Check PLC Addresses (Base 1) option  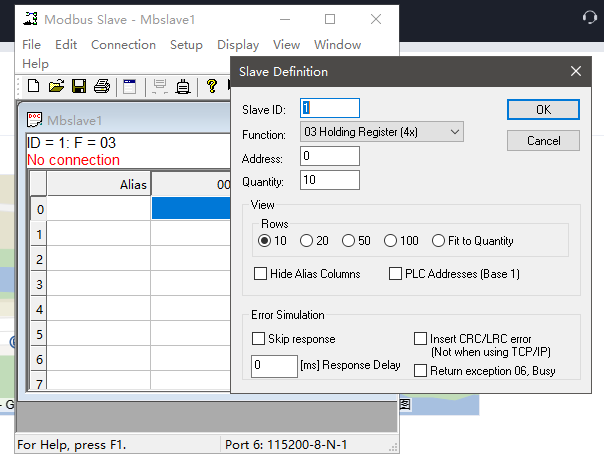tap(395, 274)
